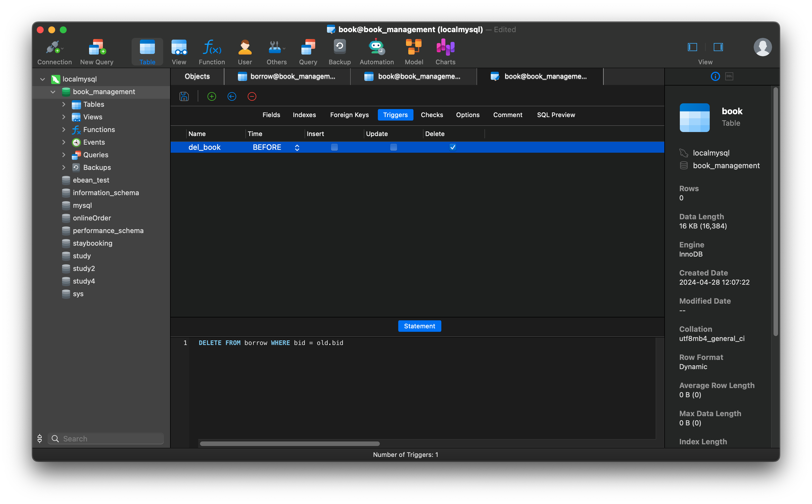Viewport: 812px width, 504px height.
Task: Select the Function tool in the toolbar
Action: (x=211, y=51)
